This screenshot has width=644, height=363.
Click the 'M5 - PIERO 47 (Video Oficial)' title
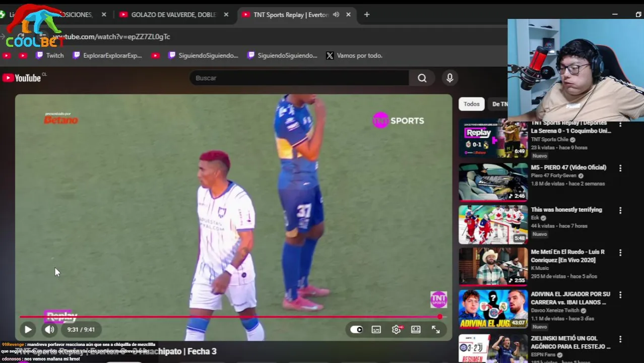coord(568,167)
